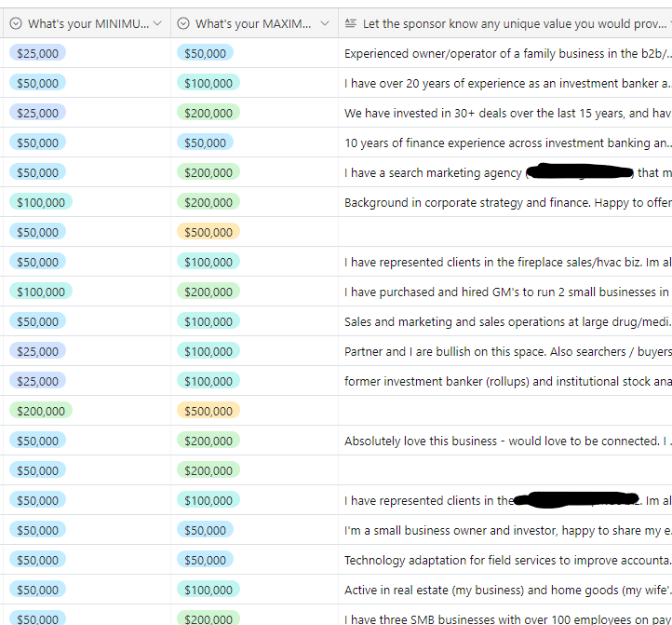Viewport: 672px width, 625px height.
Task: Click the $200,000 maximum in the corporate strategy row
Action: click(208, 202)
